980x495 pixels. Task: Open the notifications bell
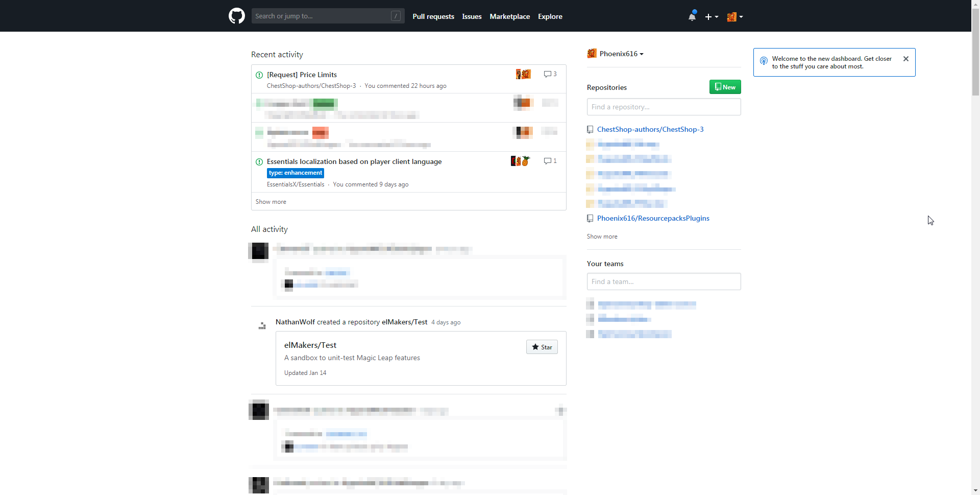pyautogui.click(x=692, y=16)
